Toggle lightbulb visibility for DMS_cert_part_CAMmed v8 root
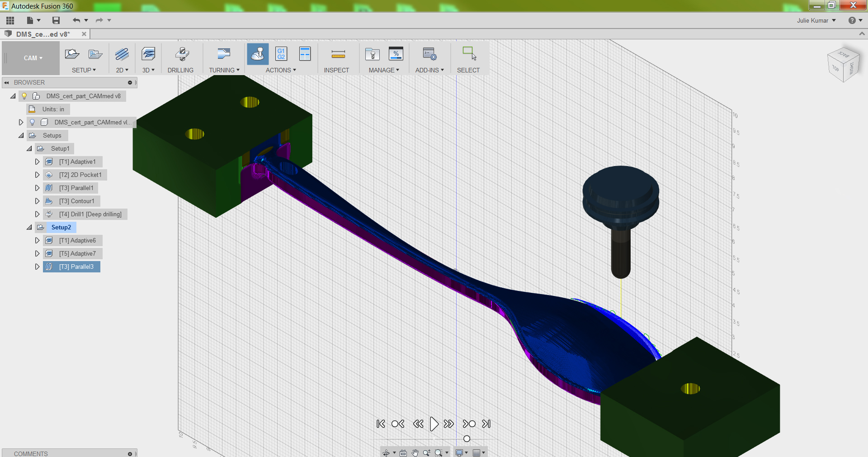Viewport: 868px width, 457px height. (24, 96)
